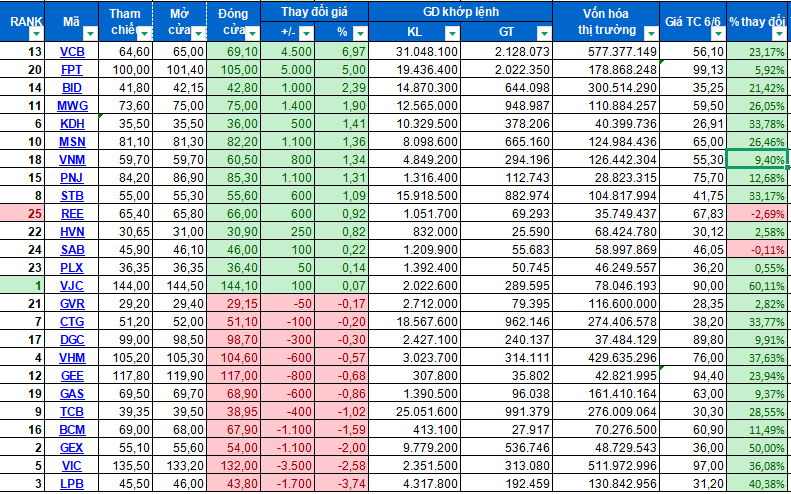The height and width of the screenshot is (494, 791).
Task: Open the STB ticker link
Action: click(72, 196)
